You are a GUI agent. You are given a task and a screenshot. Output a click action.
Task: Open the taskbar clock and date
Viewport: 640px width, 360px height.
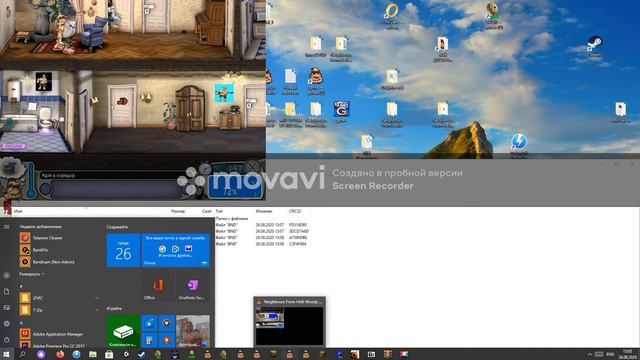(x=627, y=354)
